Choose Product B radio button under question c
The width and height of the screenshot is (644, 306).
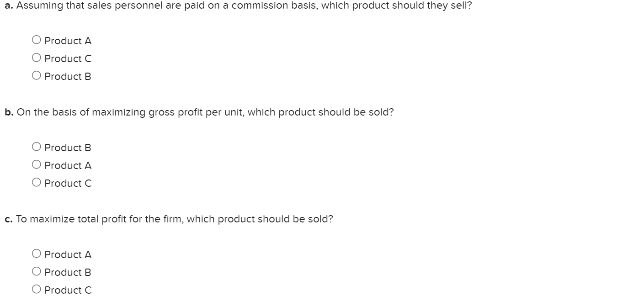click(37, 272)
